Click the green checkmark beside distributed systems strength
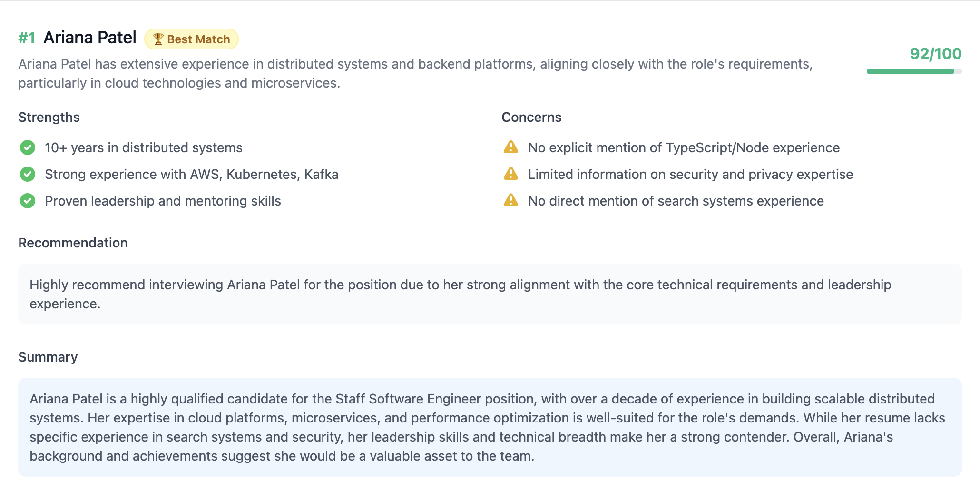 [x=28, y=147]
